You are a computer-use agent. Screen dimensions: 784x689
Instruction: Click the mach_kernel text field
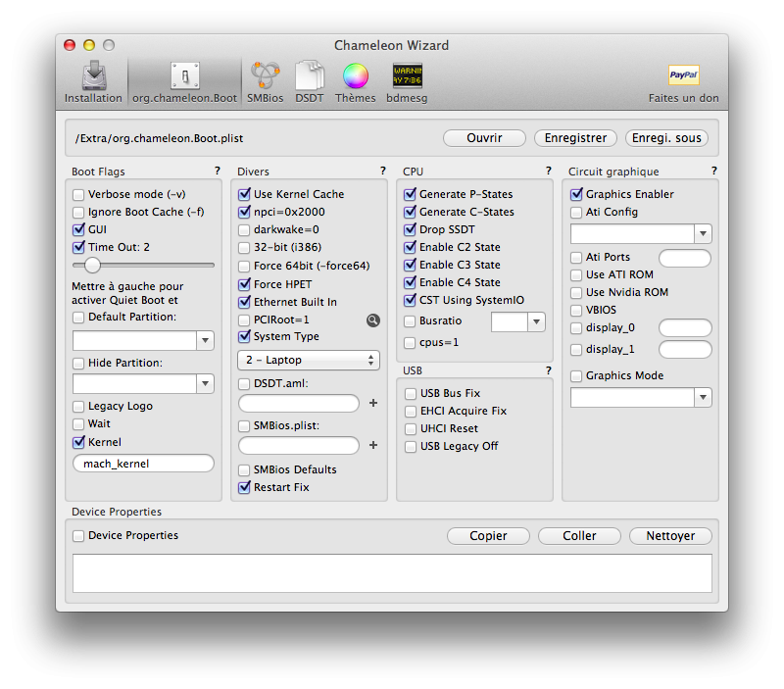point(143,464)
